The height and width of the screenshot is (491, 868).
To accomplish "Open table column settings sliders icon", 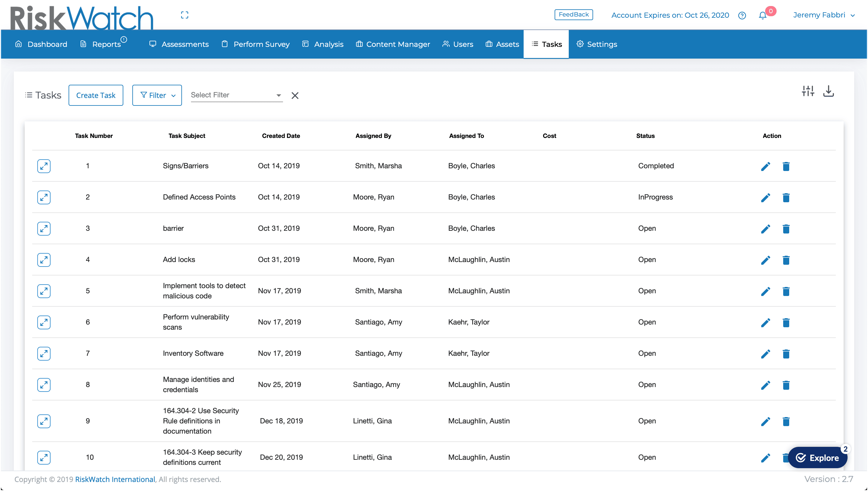I will (808, 91).
